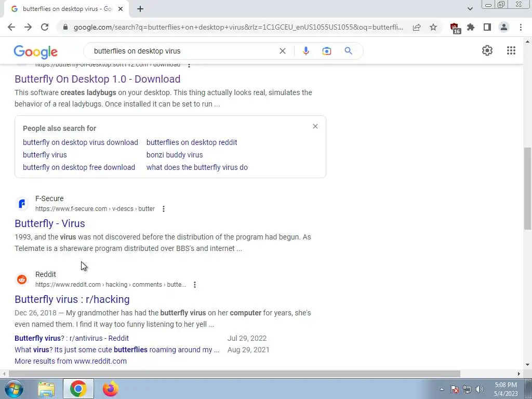Click the magnifier Google Search button

click(x=348, y=51)
